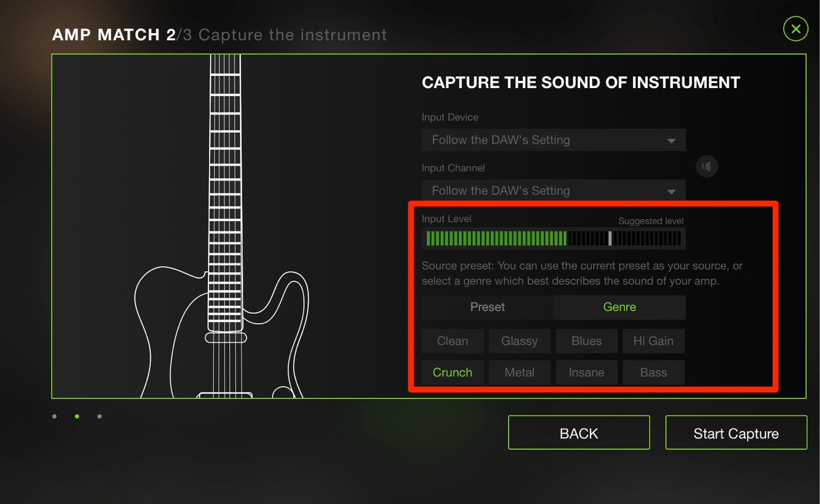Select the Glassy genre
Image resolution: width=820 pixels, height=504 pixels.
point(520,341)
